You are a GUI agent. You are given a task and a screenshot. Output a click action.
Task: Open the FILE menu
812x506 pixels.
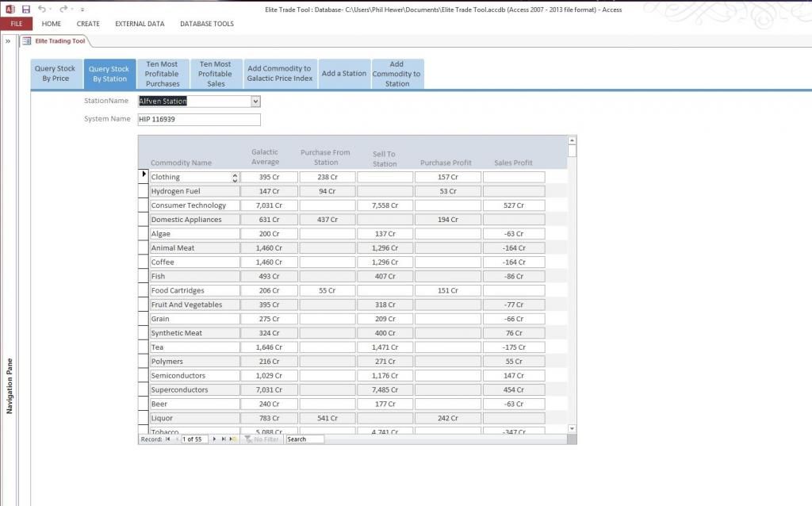point(17,24)
